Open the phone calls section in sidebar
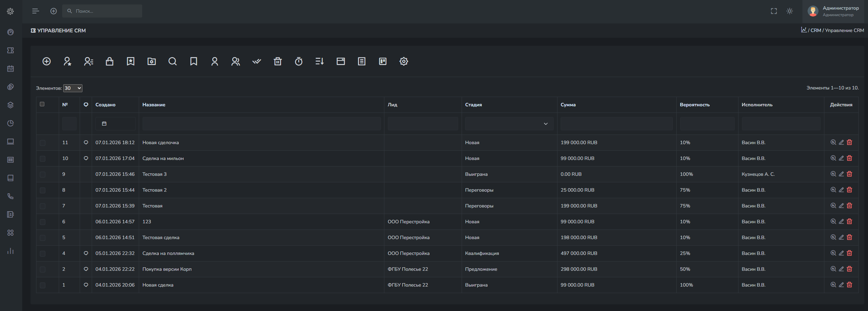Screen dimensions: 868x311 point(11,196)
